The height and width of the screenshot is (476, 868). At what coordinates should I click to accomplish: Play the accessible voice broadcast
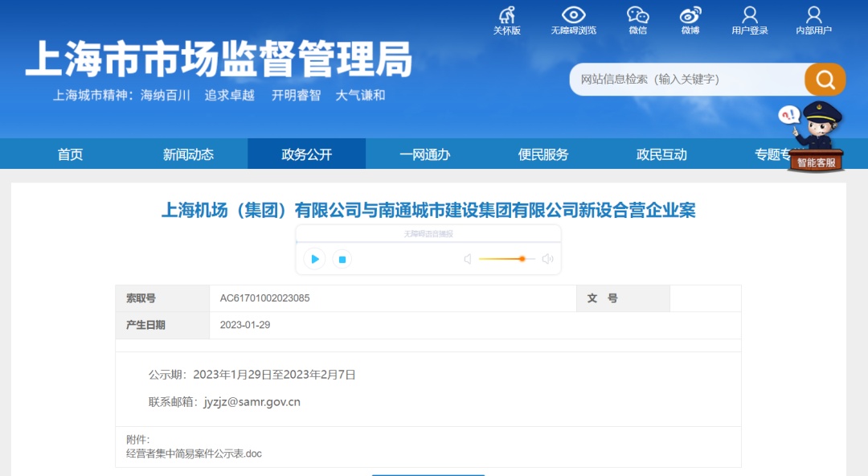(x=314, y=259)
